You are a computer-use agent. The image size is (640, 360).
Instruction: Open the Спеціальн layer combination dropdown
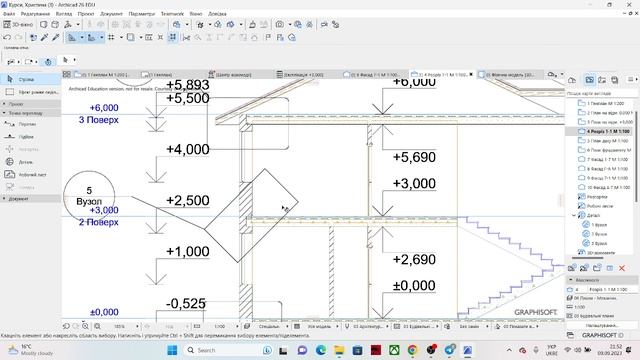287,326
